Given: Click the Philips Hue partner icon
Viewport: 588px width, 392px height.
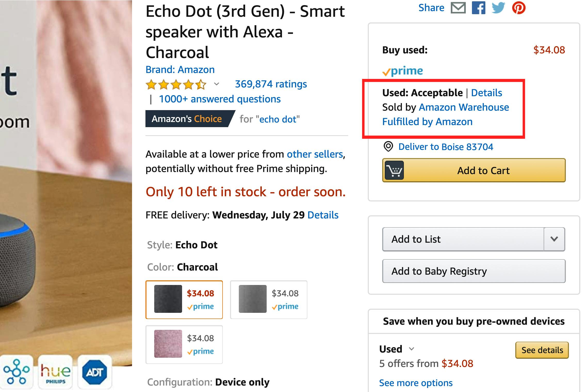Looking at the screenshot, I should [55, 372].
